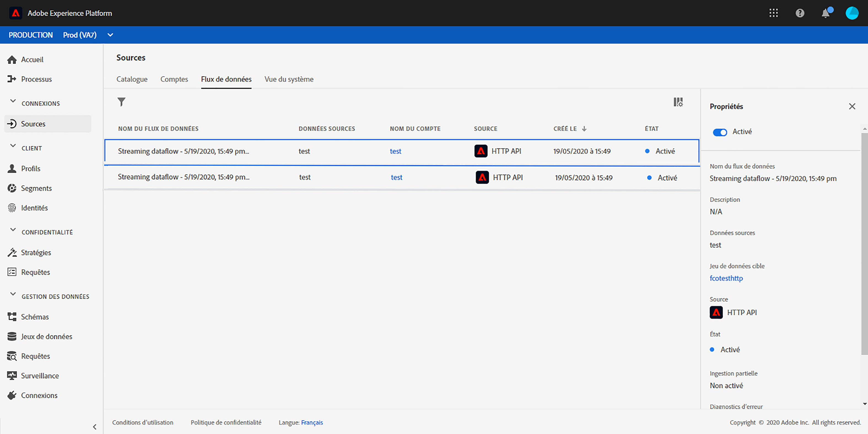Open Schémas in the sidebar
868x434 pixels.
pos(35,317)
